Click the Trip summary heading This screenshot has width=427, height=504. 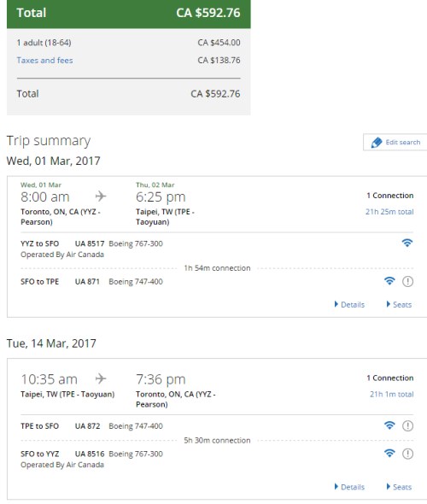(49, 141)
